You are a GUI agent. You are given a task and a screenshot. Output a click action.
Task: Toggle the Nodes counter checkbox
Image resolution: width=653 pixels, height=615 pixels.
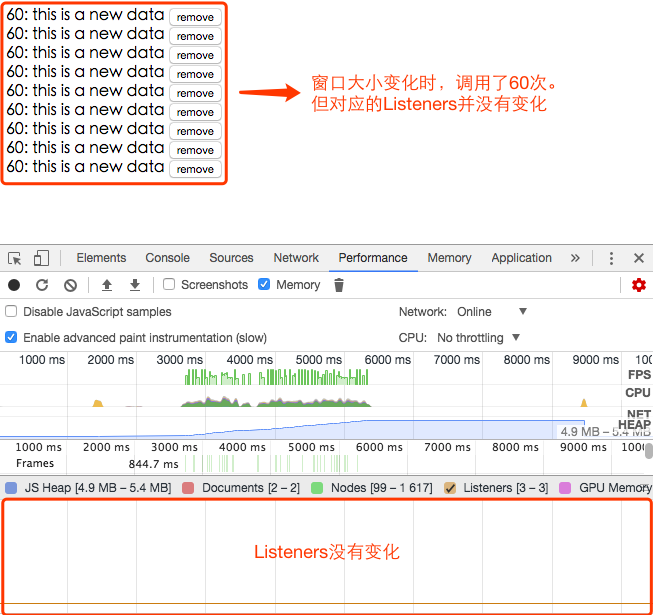coord(317,488)
